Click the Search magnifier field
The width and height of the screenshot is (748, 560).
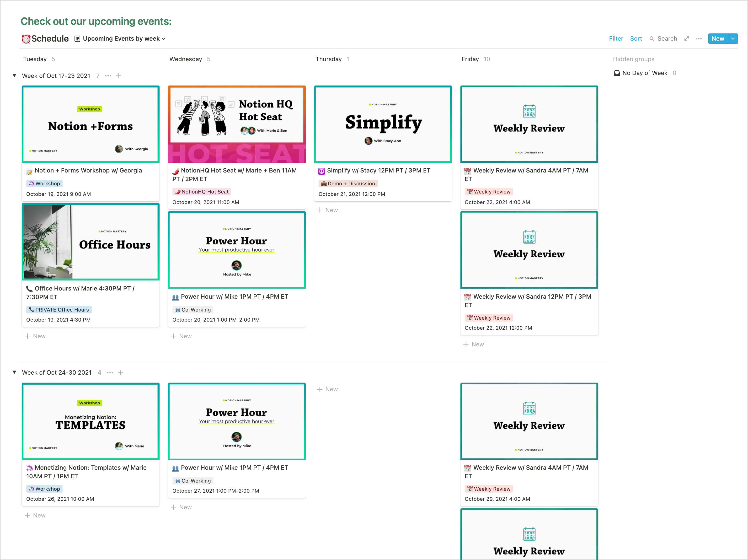click(663, 38)
